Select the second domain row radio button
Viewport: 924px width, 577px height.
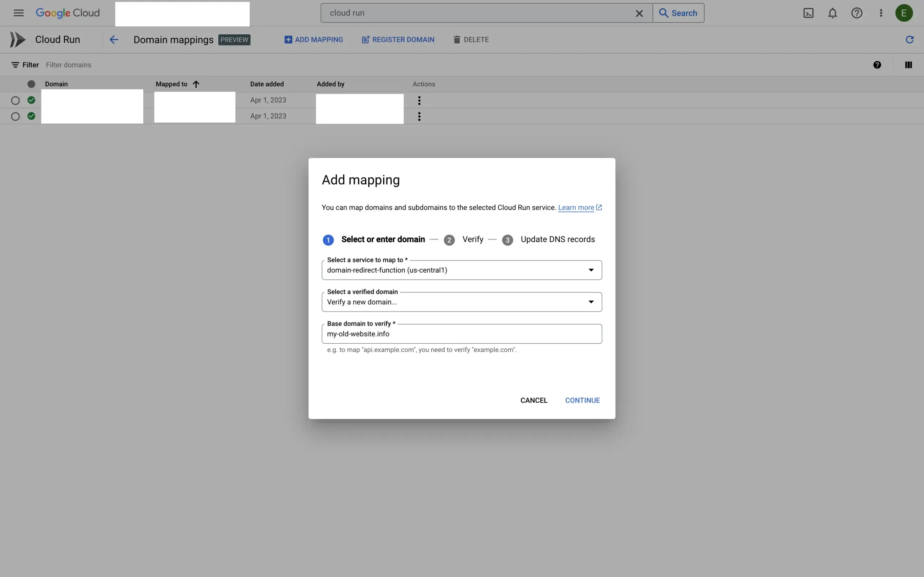point(15,116)
